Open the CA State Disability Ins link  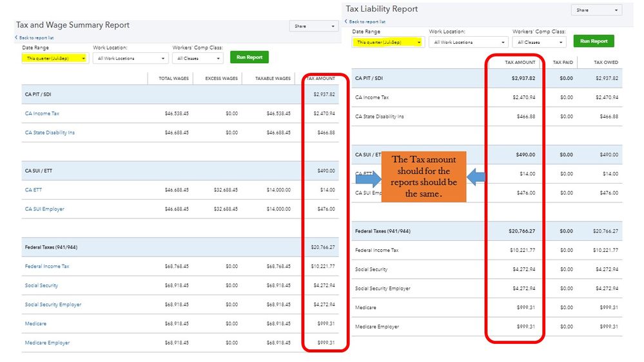(x=50, y=133)
